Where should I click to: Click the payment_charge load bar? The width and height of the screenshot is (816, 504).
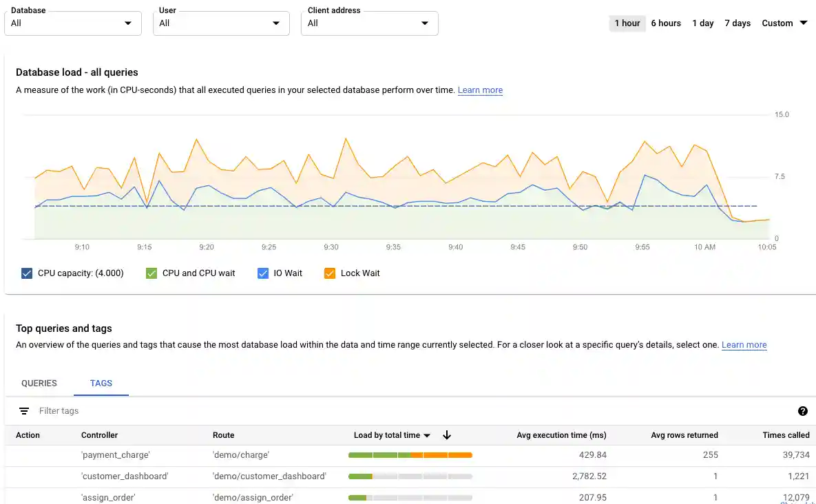(410, 455)
